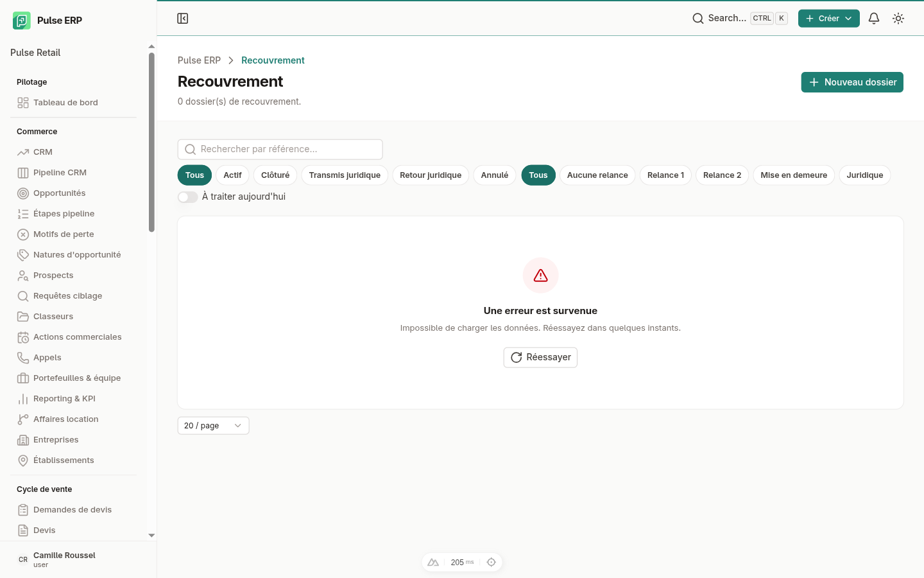Click the devtools inspector crosshair icon
The image size is (924, 578).
(492, 562)
